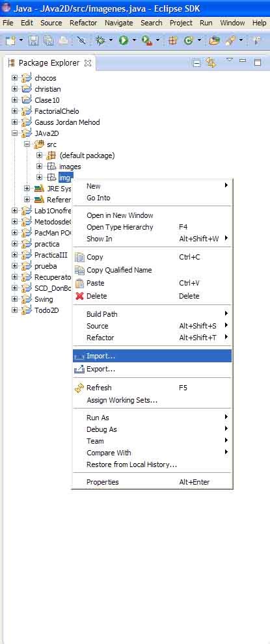Open the dropdown next to External Tools
This screenshot has height=644, width=270.
[x=158, y=40]
